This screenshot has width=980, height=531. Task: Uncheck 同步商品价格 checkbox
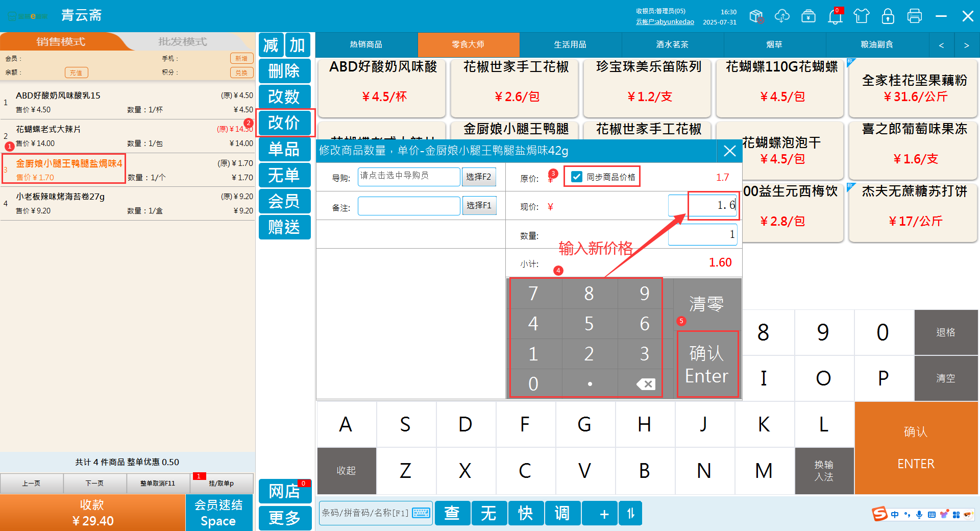[577, 177]
